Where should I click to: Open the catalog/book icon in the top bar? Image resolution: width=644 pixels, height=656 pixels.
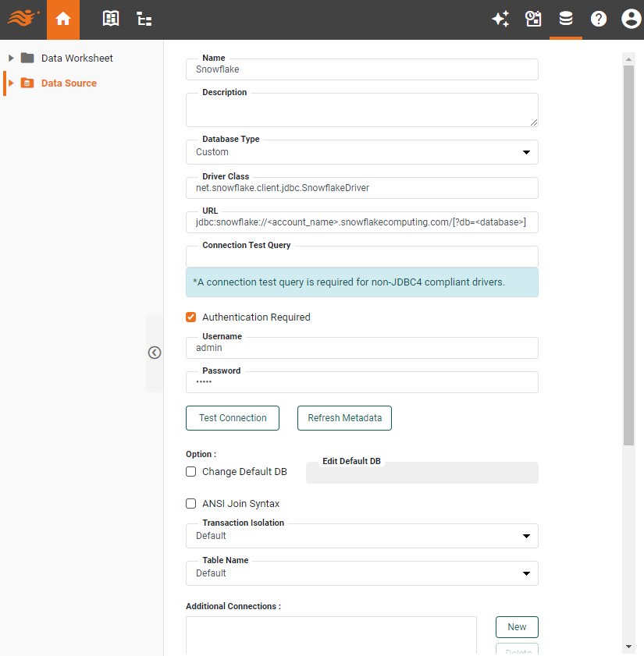(110, 19)
